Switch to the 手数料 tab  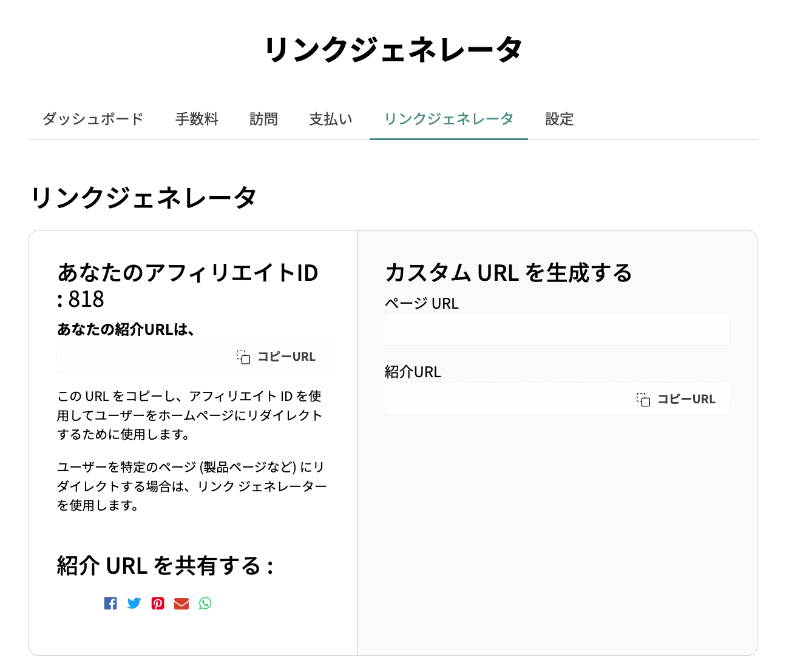click(197, 119)
